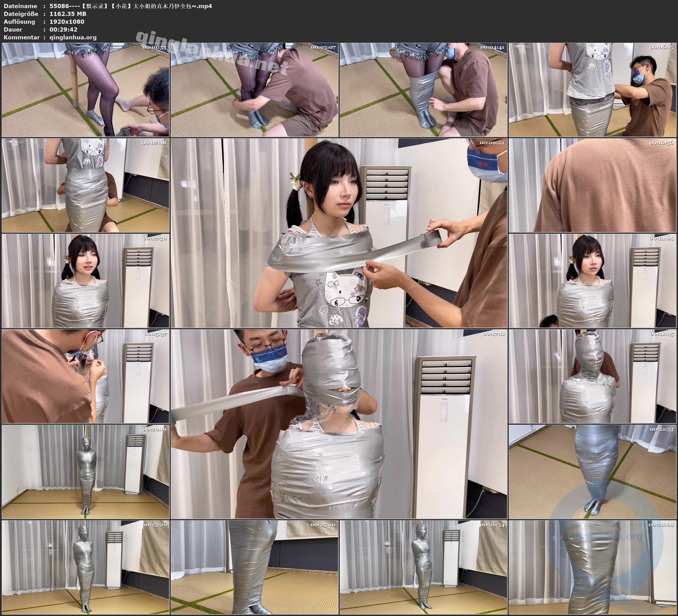The height and width of the screenshot is (616, 678).
Task: Select the thumbnail timed 00:15:37
Action: [85, 376]
